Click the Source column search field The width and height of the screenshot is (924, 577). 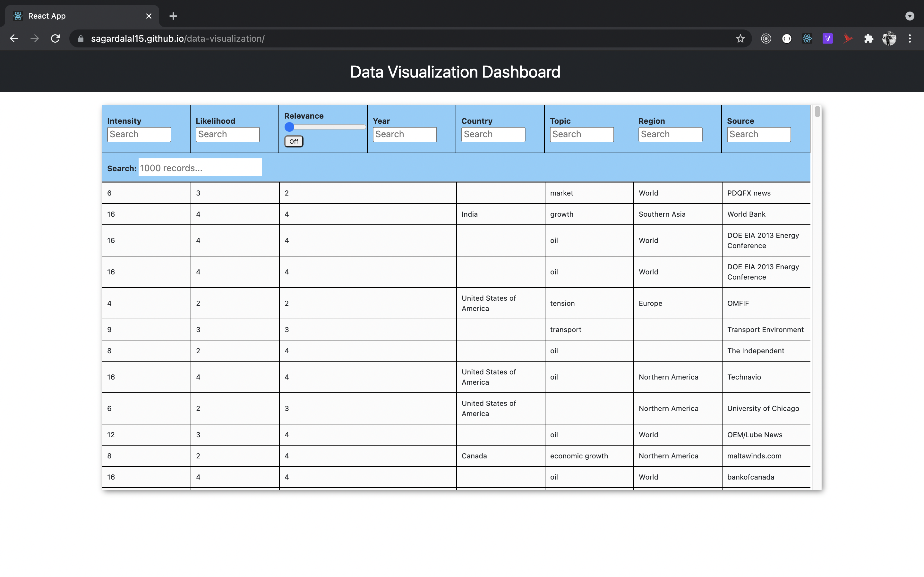758,134
